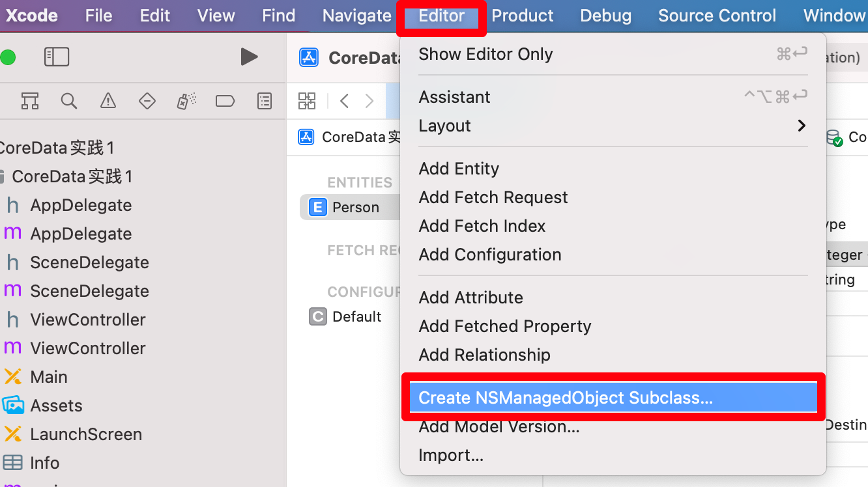Open the issue navigator warning icon
This screenshot has height=487, width=868.
point(108,101)
